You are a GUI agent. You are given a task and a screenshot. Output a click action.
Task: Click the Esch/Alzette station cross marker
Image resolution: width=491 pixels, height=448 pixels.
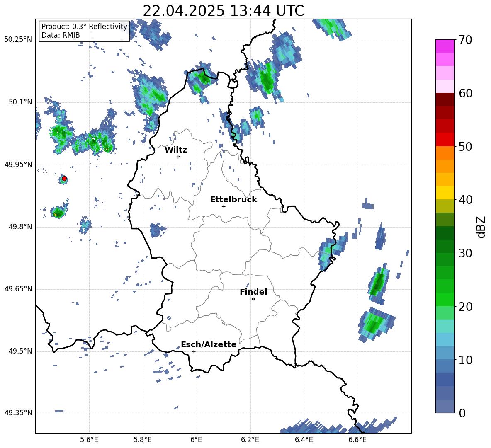pyautogui.click(x=194, y=351)
